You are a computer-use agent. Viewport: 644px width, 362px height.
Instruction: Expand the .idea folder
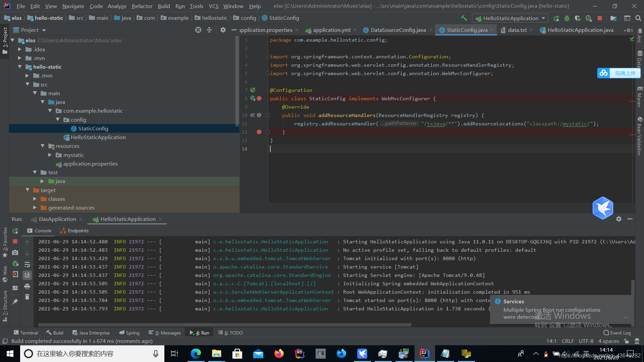pyautogui.click(x=20, y=49)
